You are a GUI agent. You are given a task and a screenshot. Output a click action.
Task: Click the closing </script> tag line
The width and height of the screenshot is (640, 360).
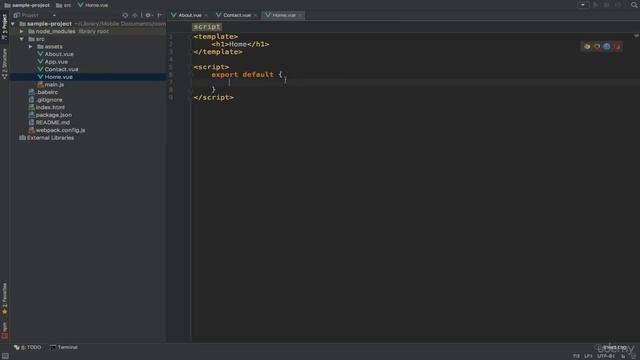[x=213, y=98]
